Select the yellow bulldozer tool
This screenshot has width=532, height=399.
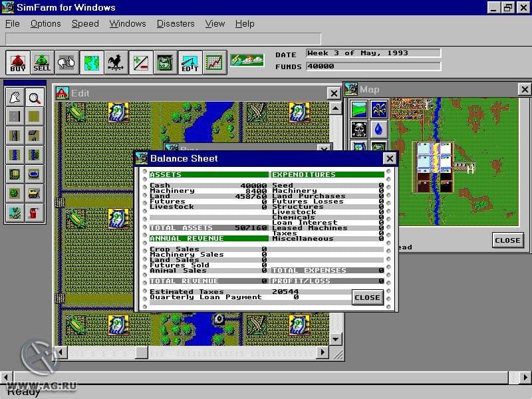pyautogui.click(x=35, y=194)
